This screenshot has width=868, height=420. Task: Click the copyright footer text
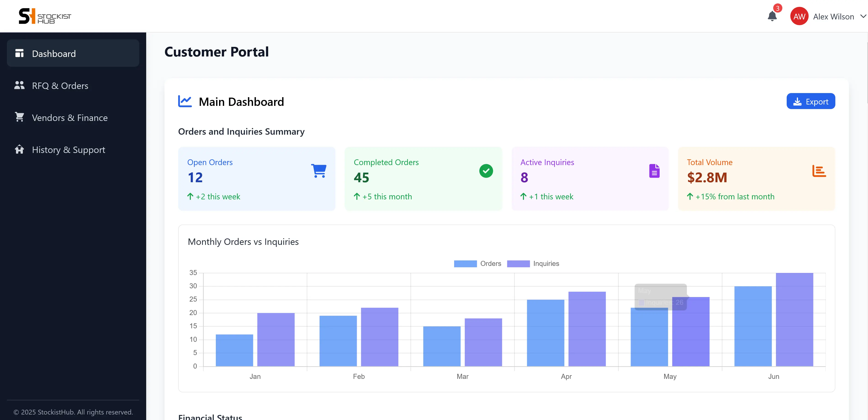coord(73,412)
